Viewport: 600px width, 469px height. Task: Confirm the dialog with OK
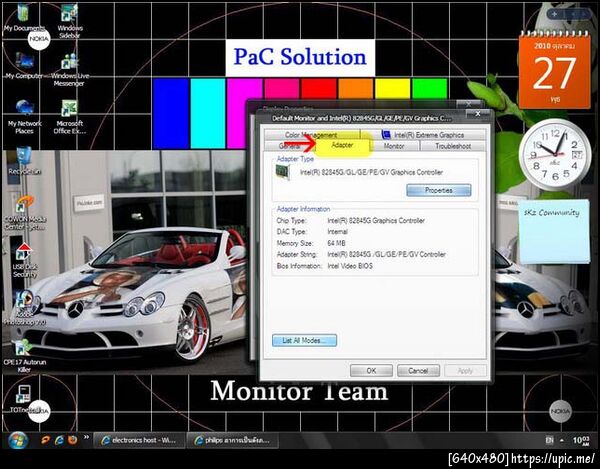click(371, 370)
